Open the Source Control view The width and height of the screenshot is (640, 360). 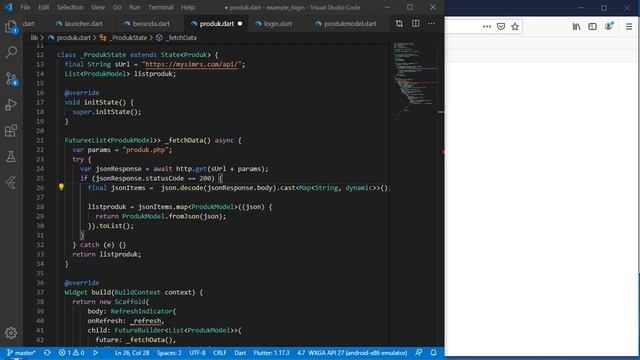click(11, 78)
